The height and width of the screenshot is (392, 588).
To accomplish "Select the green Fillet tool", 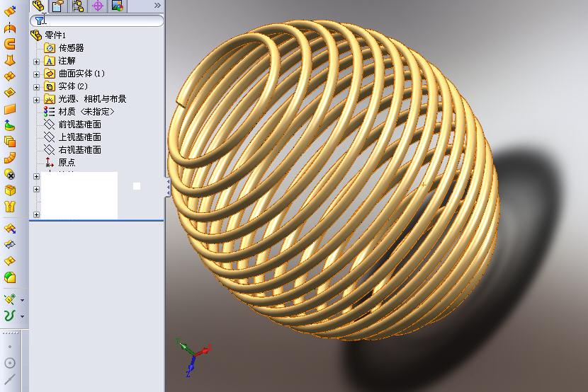I will (10, 277).
